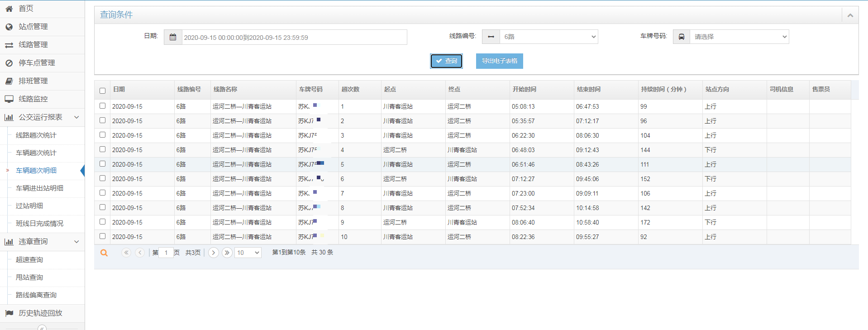Image resolution: width=868 pixels, height=330 pixels.
Task: Click the home icon for 首页
Action: (x=9, y=9)
